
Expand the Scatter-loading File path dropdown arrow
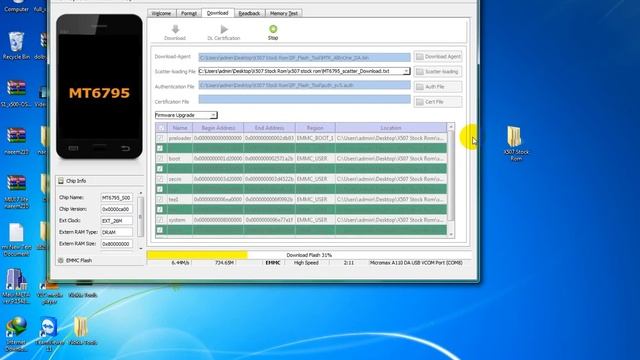(x=406, y=71)
